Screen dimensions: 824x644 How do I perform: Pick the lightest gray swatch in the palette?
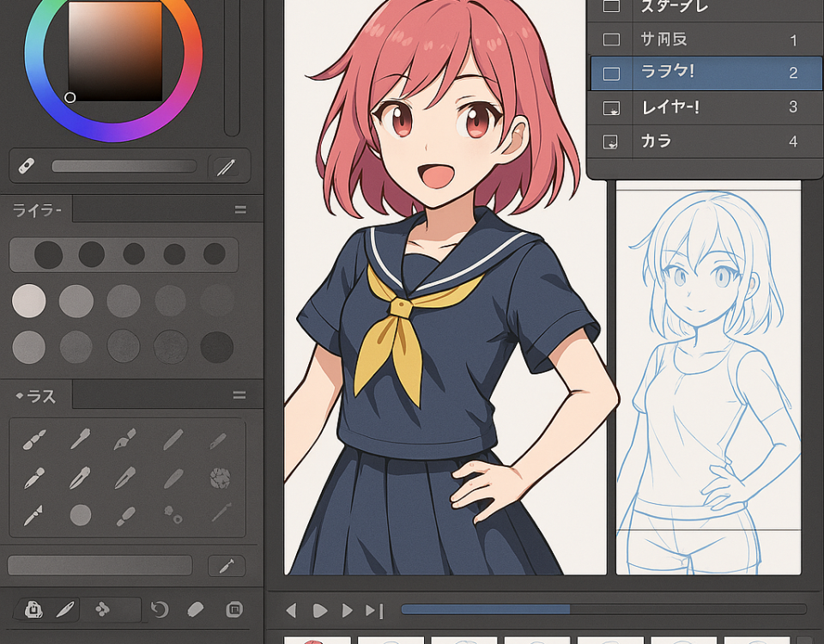tap(28, 301)
